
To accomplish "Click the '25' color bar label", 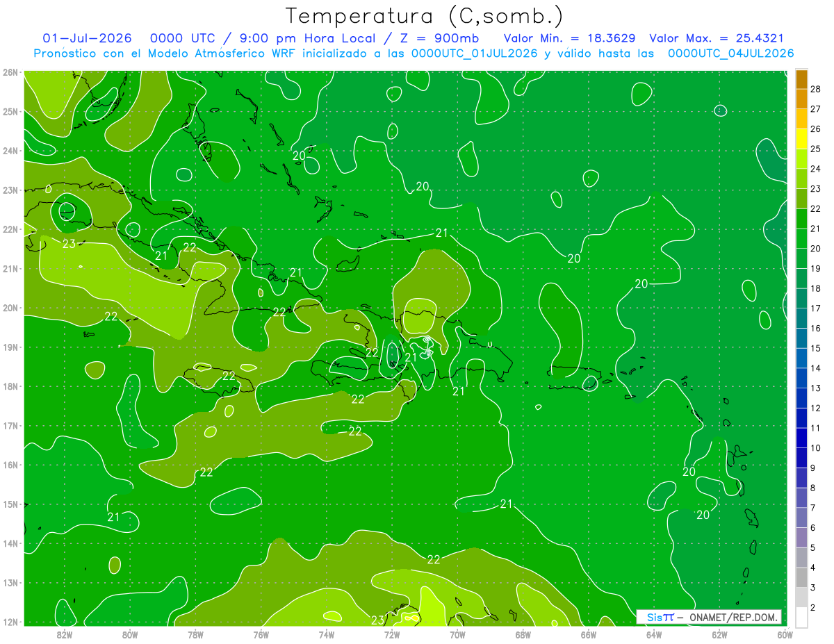I will [x=816, y=149].
